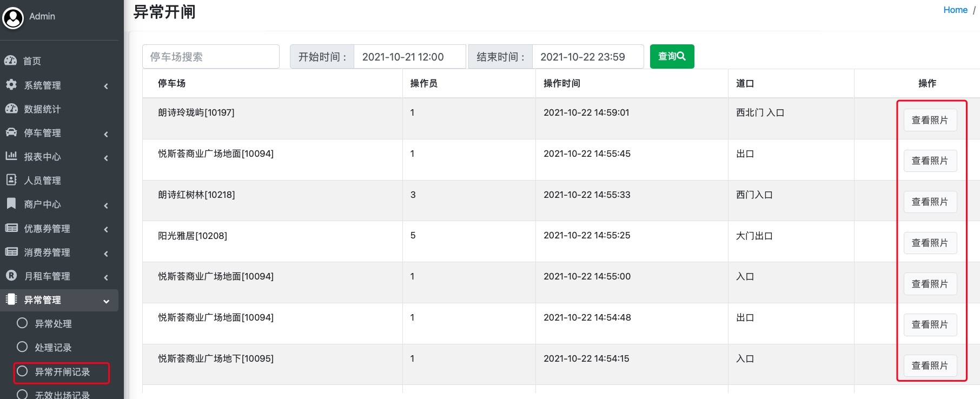The width and height of the screenshot is (980, 399).
Task: Select the 异常开闸记录 circle item
Action: (x=22, y=371)
